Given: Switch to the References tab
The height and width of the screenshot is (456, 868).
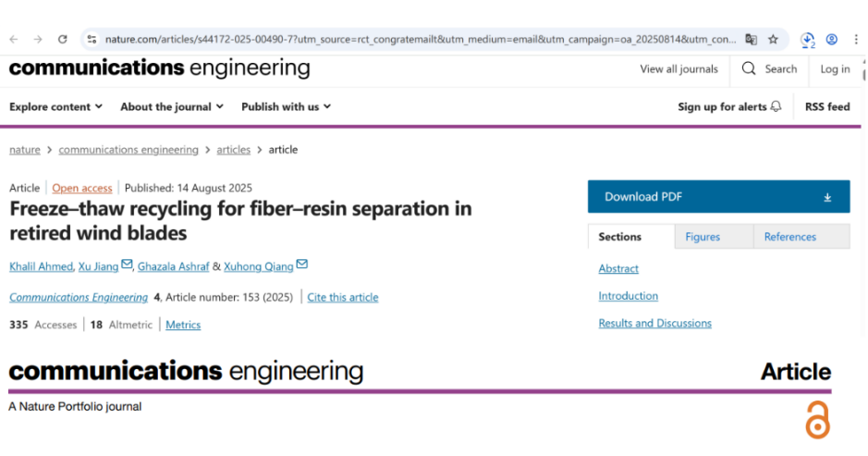Looking at the screenshot, I should coord(790,237).
